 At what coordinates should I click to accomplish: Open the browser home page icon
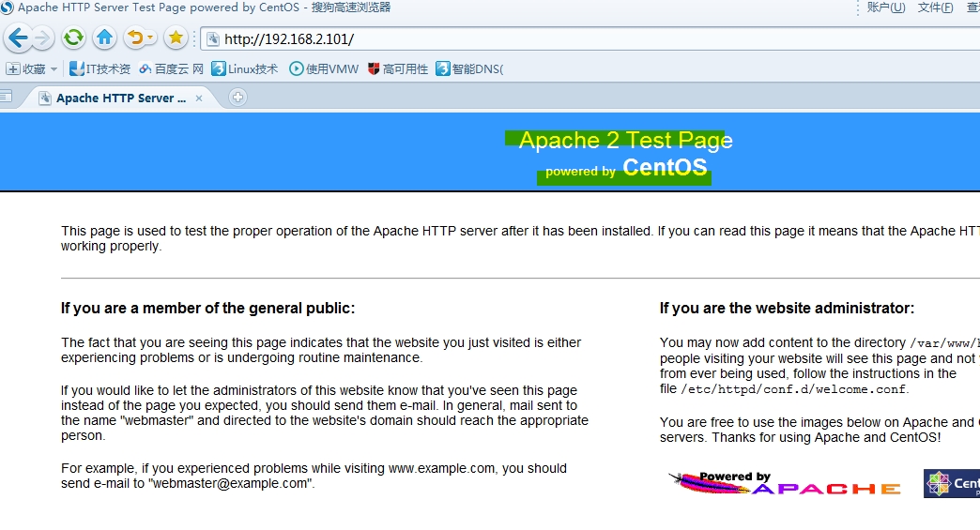click(104, 38)
